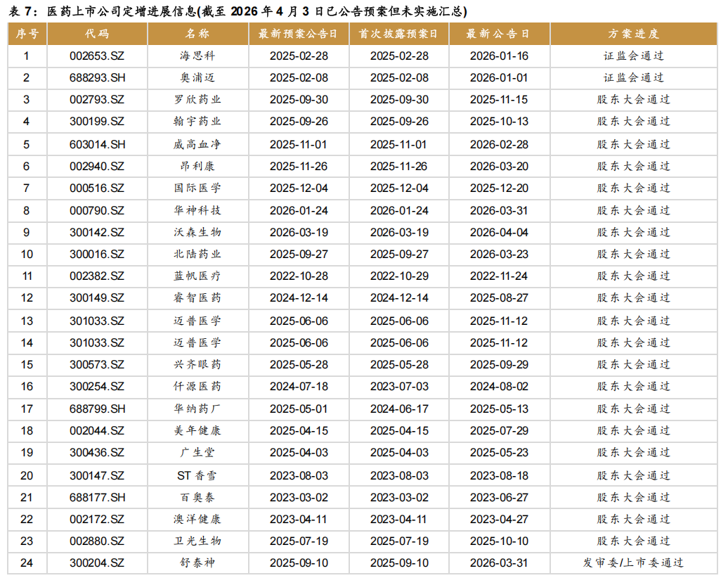Viewport: 728px width, 578px height.
Task: Select the 首次披露预案日 column header
Action: (398, 34)
